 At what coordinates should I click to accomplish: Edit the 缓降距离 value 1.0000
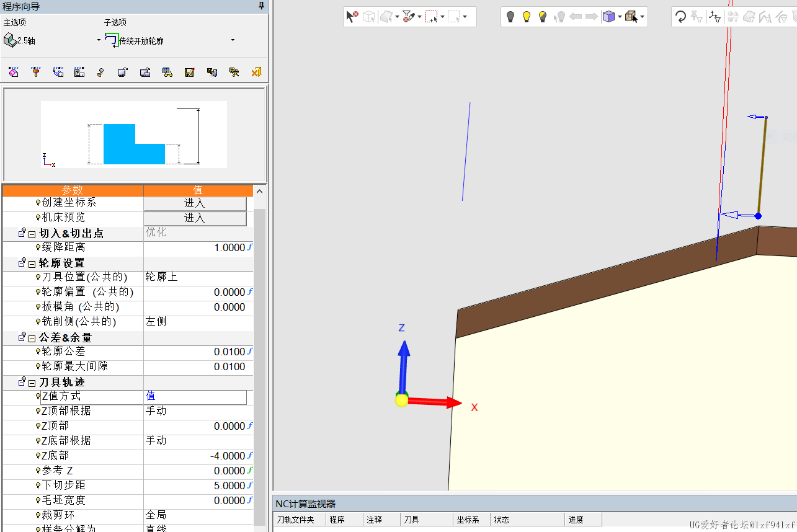[229, 247]
